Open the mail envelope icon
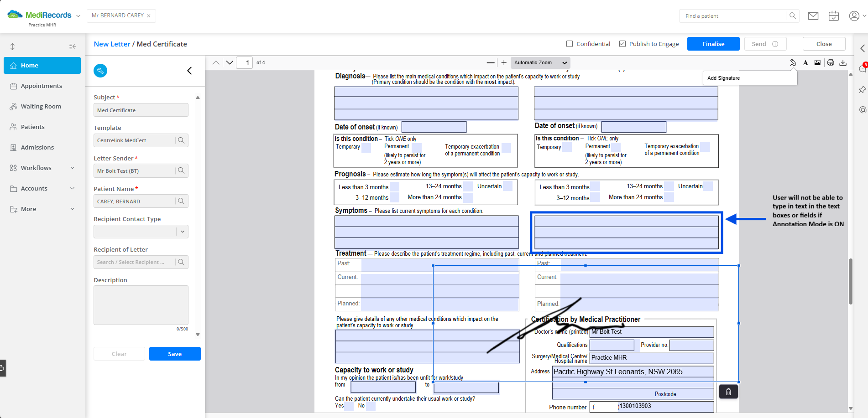This screenshot has width=868, height=418. coord(813,16)
